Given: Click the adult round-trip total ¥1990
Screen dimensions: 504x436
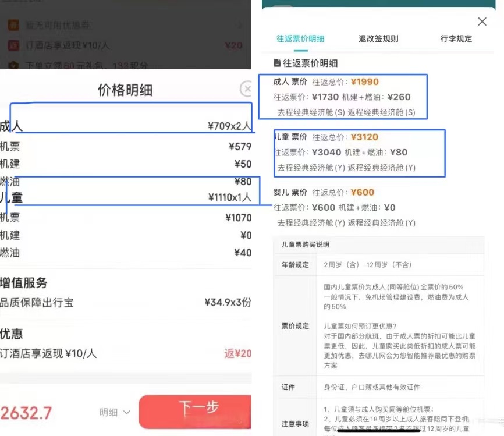Looking at the screenshot, I should (x=364, y=82).
